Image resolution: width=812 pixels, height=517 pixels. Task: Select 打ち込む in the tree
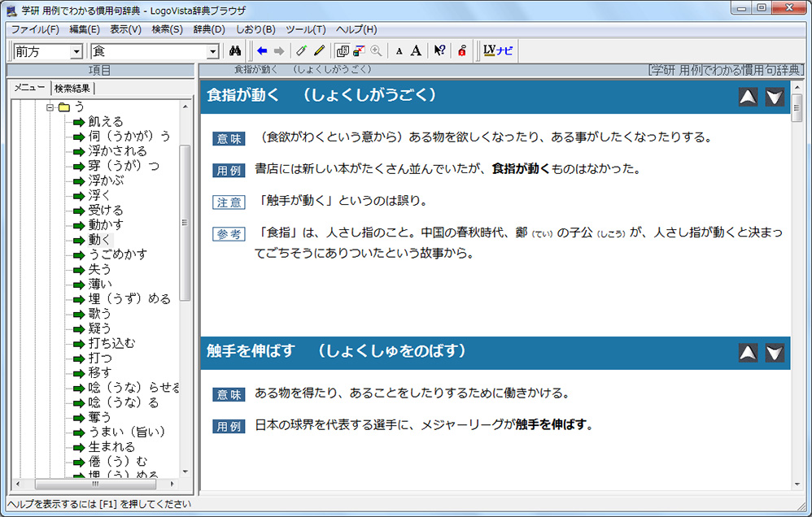[x=111, y=343]
